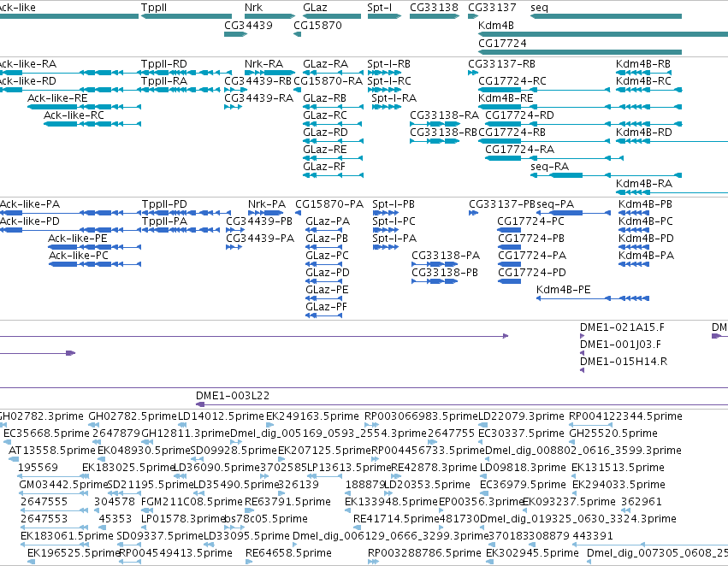Click the Nrk-PA protein label
Image resolution: width=728 pixels, height=566 pixels.
(x=267, y=204)
